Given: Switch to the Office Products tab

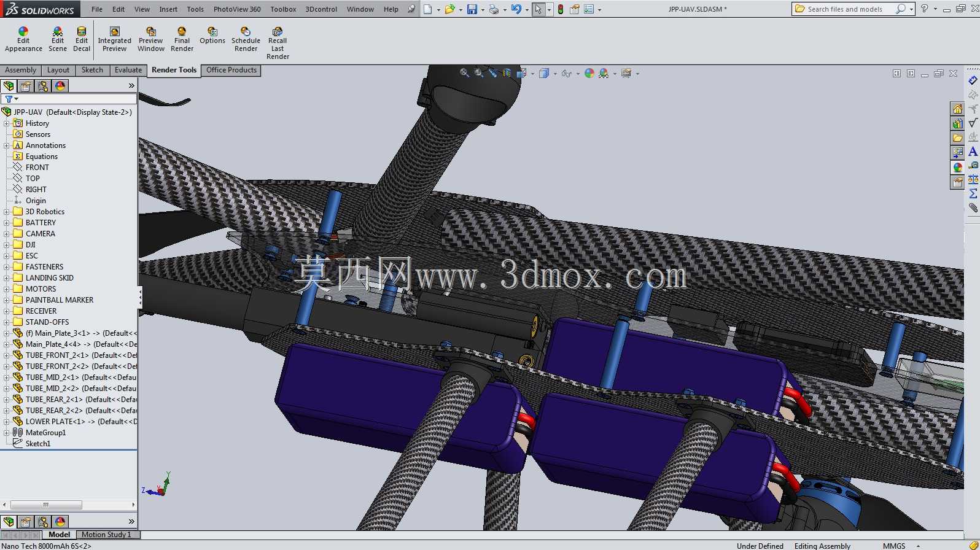Looking at the screenshot, I should click(x=231, y=70).
